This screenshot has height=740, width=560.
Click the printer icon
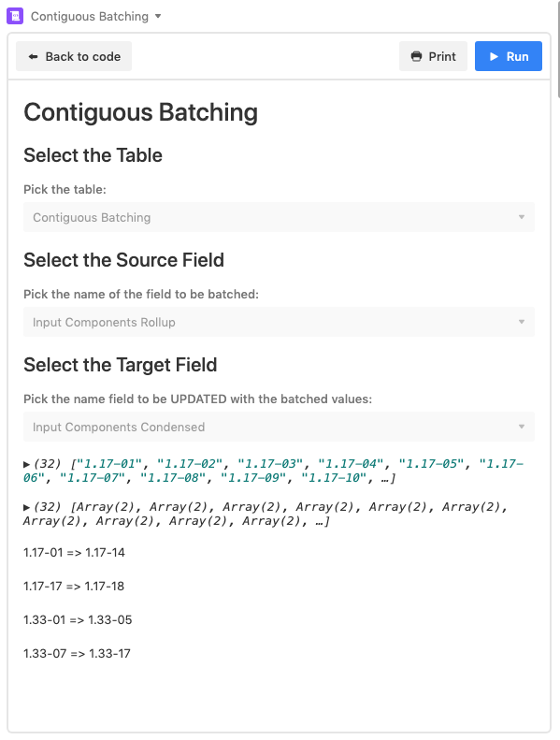416,57
